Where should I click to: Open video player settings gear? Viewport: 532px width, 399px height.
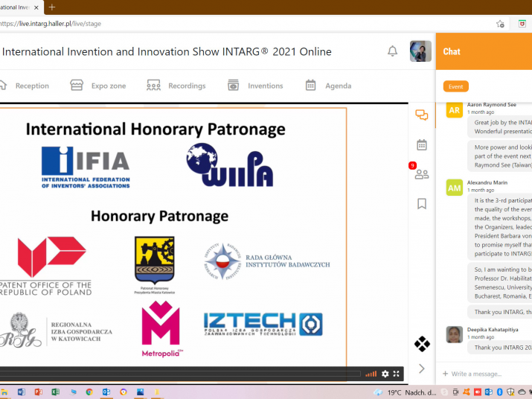click(385, 374)
